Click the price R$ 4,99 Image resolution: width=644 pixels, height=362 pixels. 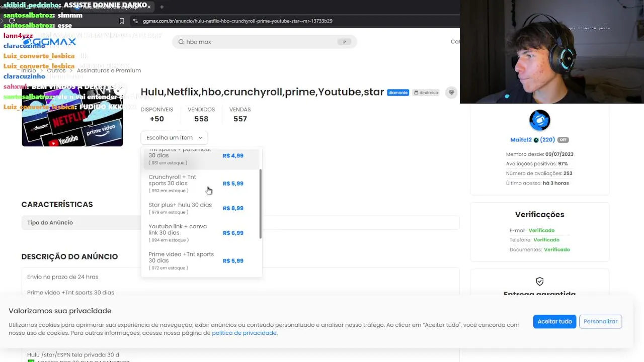click(233, 156)
